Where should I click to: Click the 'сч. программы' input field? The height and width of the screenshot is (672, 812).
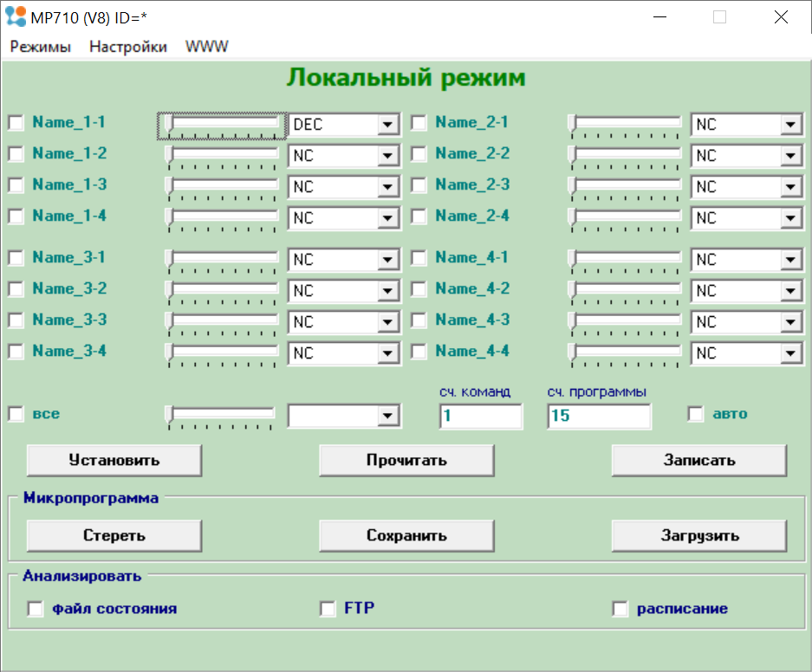coord(599,416)
